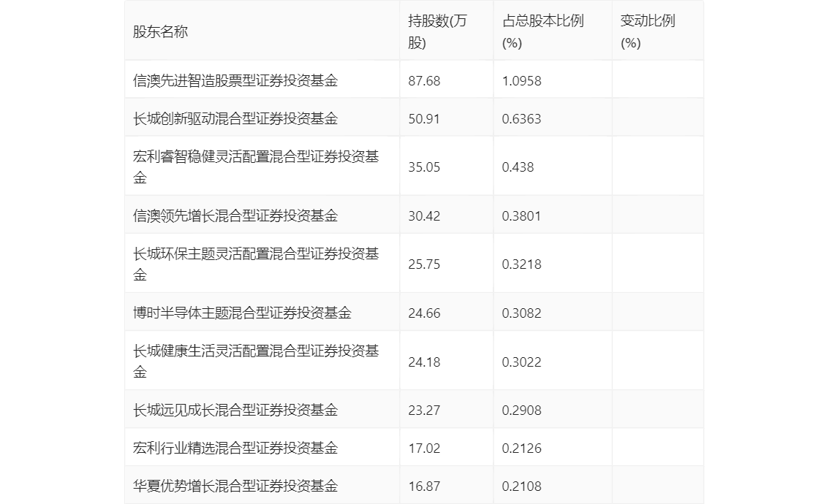Image resolution: width=829 pixels, height=504 pixels.
Task: Click the 信澳先进智造股票型证券投资基金 name cell
Action: [262, 80]
